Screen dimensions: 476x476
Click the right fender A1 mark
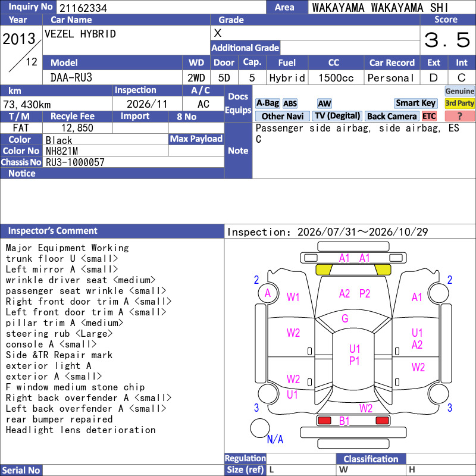pos(417,297)
